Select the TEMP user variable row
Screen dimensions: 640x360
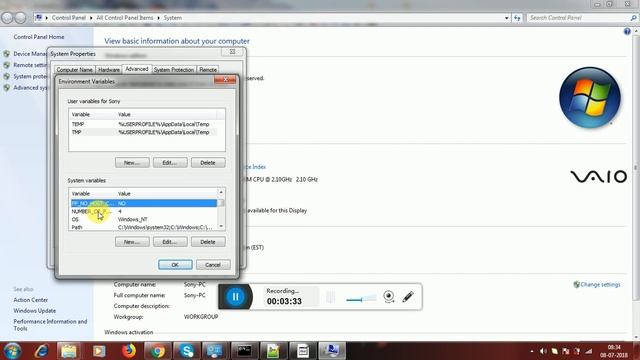[144, 124]
